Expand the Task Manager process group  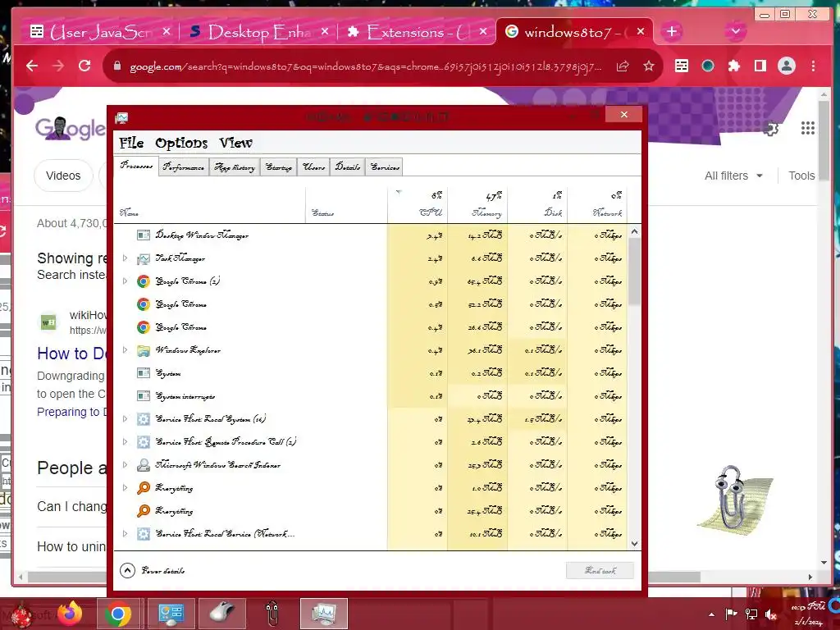coord(125,258)
